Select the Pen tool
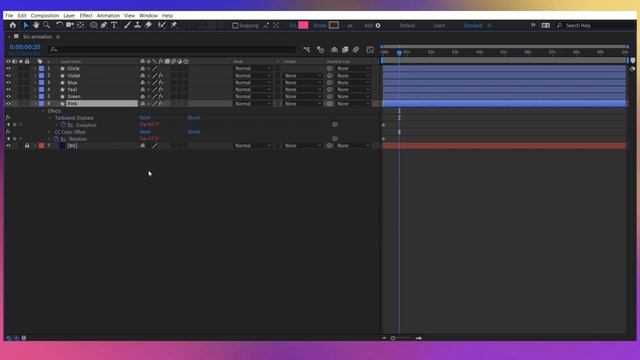 click(104, 25)
